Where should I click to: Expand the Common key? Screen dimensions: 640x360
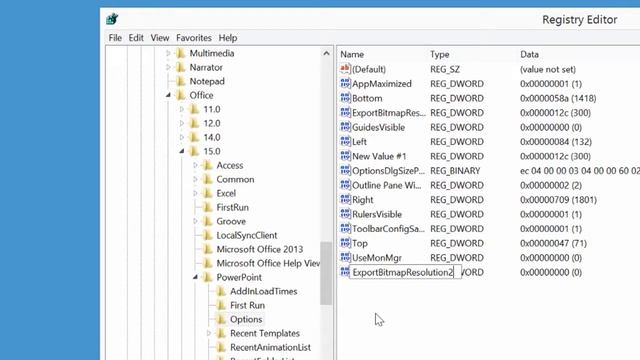click(196, 179)
